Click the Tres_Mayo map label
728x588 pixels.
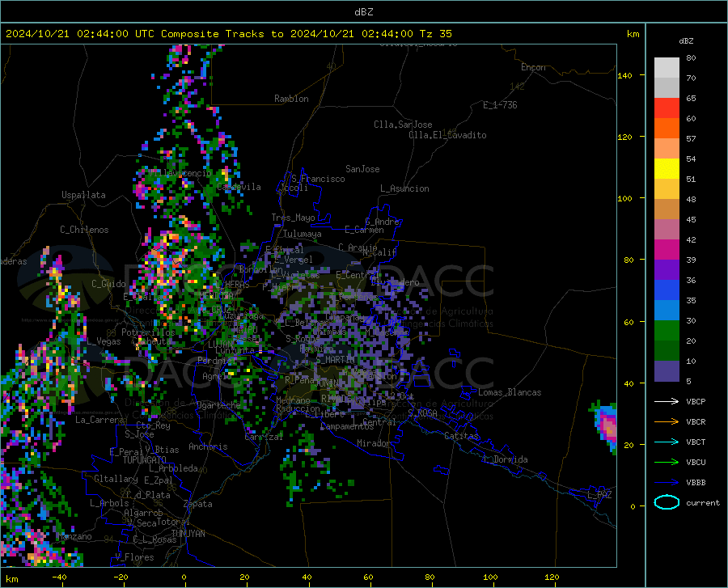(293, 218)
